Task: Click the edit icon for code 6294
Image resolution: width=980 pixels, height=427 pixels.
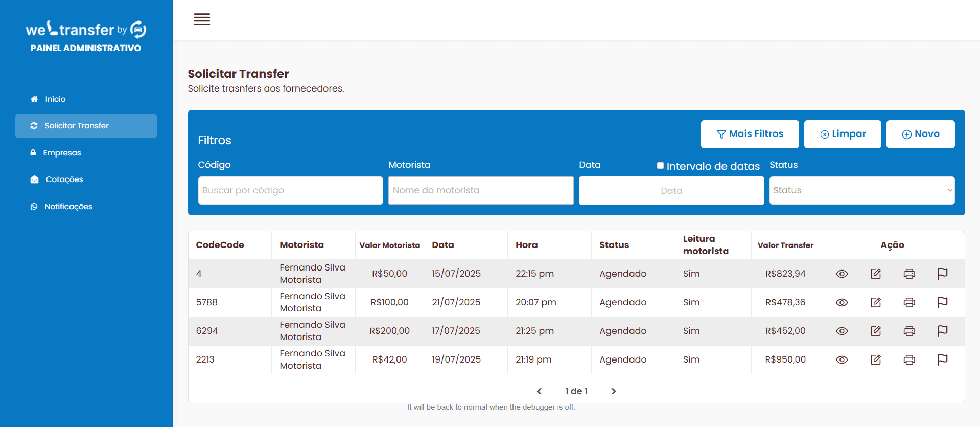Action: (x=875, y=331)
